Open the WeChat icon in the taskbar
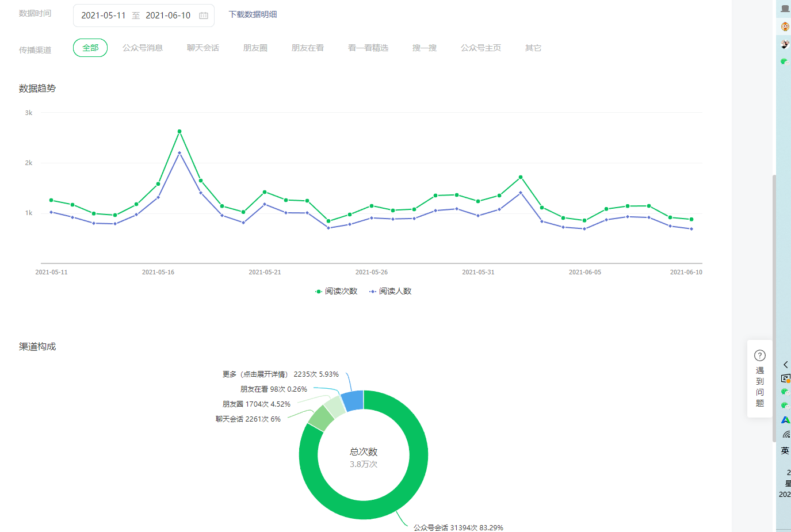Viewport: 791px width, 532px height. pyautogui.click(x=784, y=61)
